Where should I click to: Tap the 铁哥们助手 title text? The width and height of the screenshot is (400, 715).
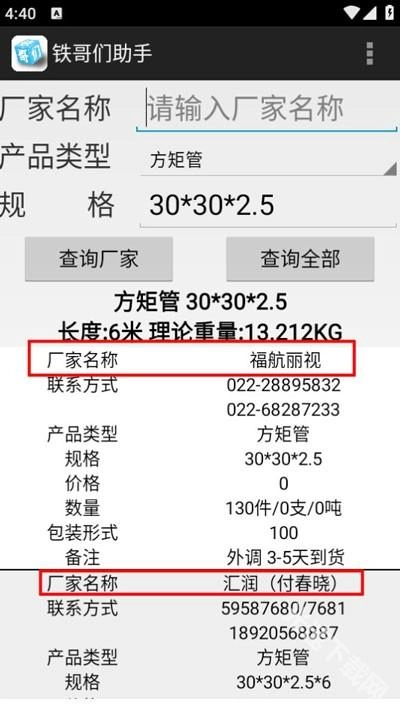pyautogui.click(x=102, y=53)
